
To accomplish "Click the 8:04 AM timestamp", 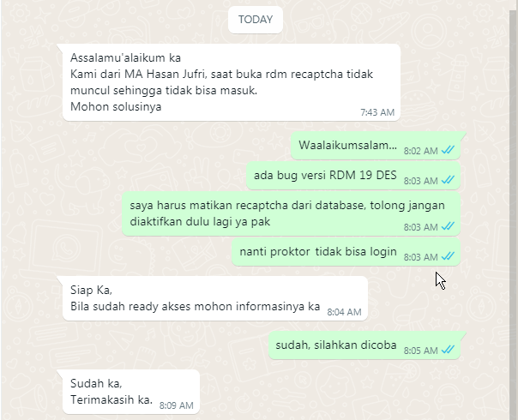I will tap(344, 312).
